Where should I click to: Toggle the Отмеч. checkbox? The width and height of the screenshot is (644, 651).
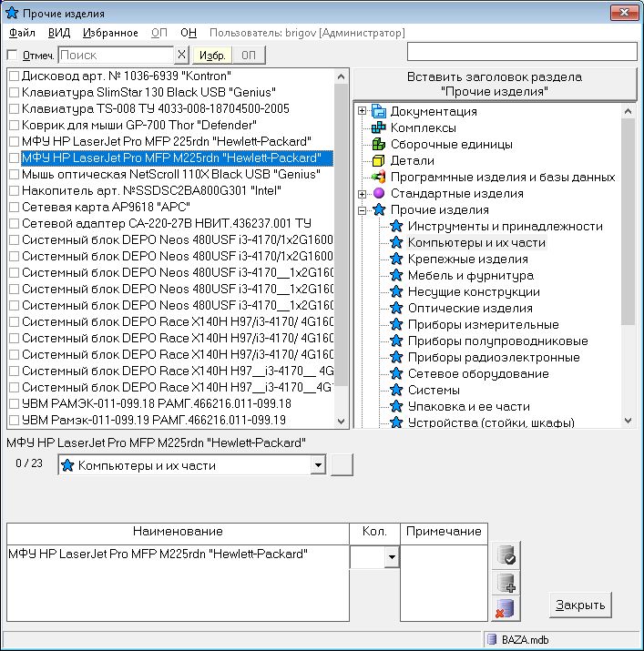pos(12,56)
